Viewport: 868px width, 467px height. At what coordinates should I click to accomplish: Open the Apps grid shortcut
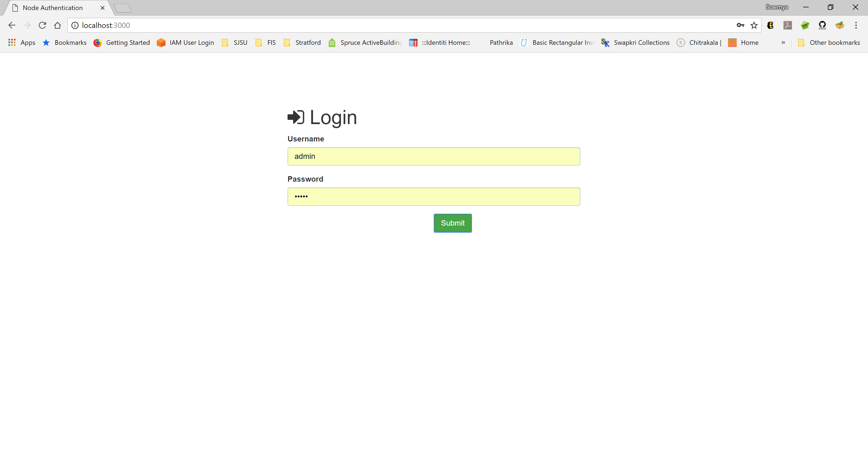coord(22,42)
